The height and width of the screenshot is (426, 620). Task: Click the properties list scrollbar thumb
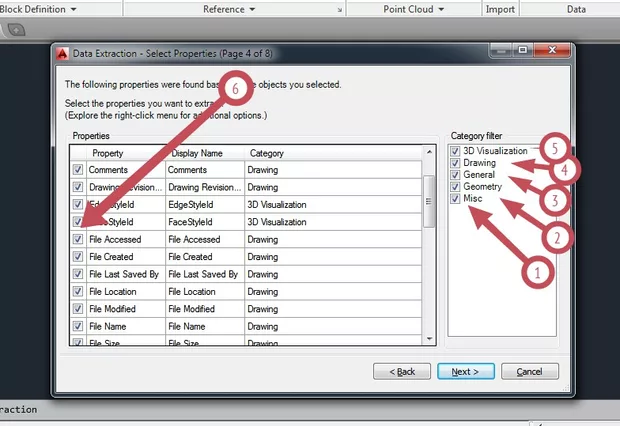(x=429, y=201)
